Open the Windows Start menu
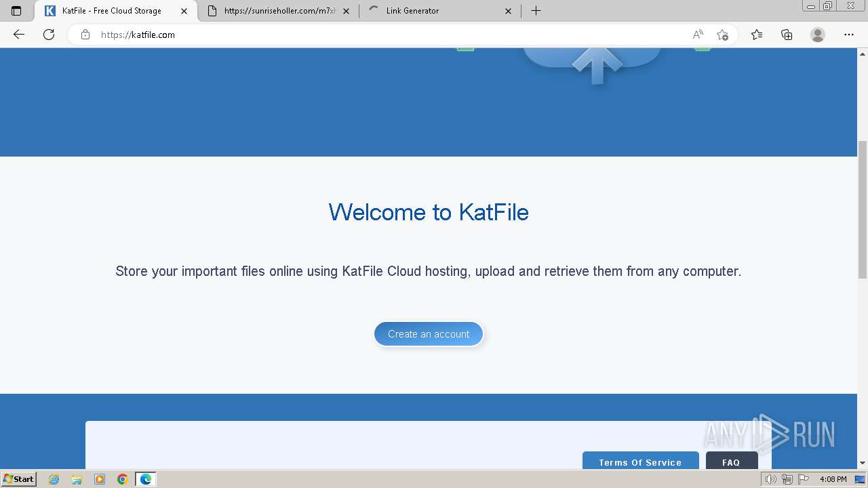Viewport: 868px width, 488px height. [18, 479]
